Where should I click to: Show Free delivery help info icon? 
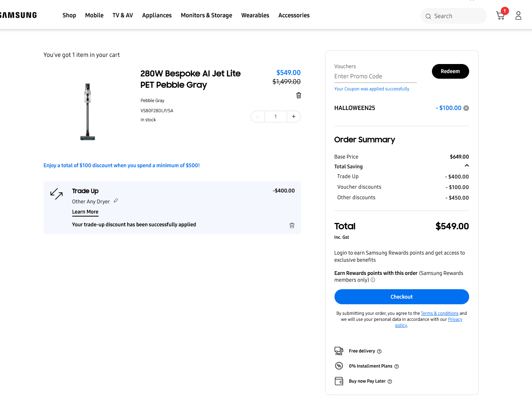[x=379, y=351]
